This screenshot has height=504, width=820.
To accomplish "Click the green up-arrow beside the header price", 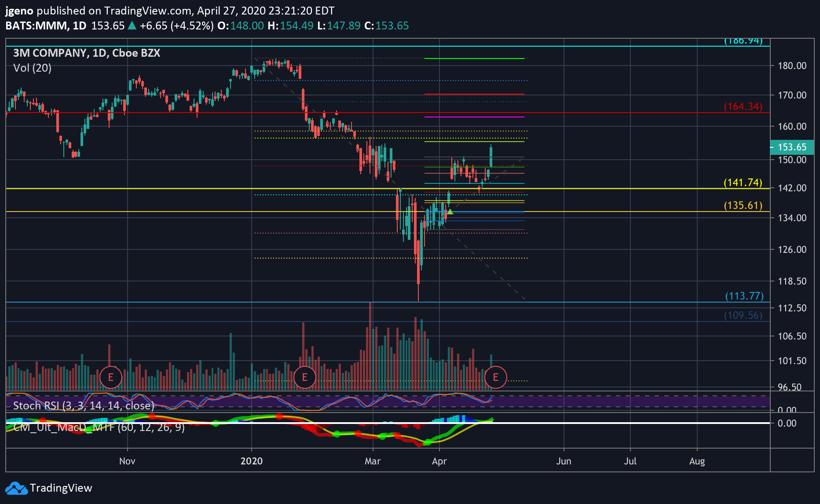I will 132,26.
